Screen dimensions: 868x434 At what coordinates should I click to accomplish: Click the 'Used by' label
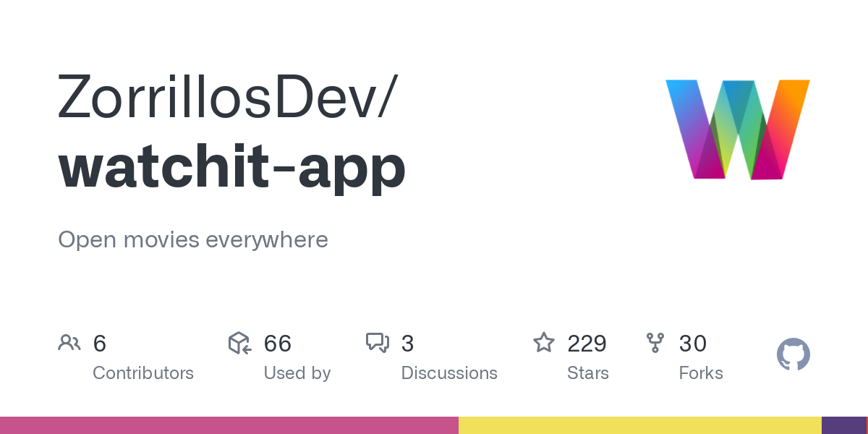pyautogui.click(x=297, y=373)
